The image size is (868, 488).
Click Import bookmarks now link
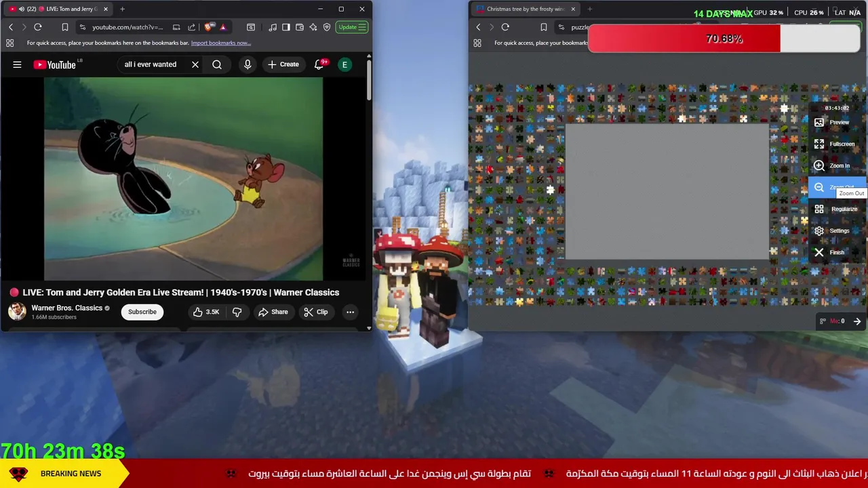(x=220, y=43)
